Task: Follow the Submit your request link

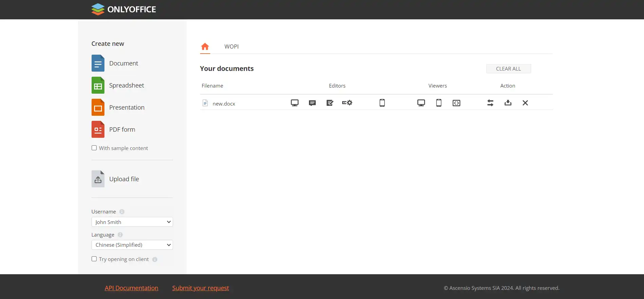Action: pos(200,288)
